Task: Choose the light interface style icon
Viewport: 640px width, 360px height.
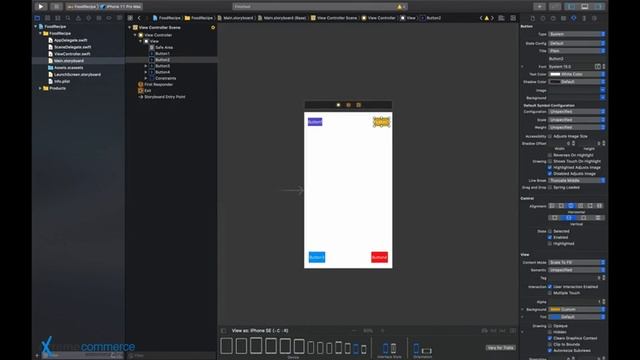Action: pyautogui.click(x=385, y=348)
